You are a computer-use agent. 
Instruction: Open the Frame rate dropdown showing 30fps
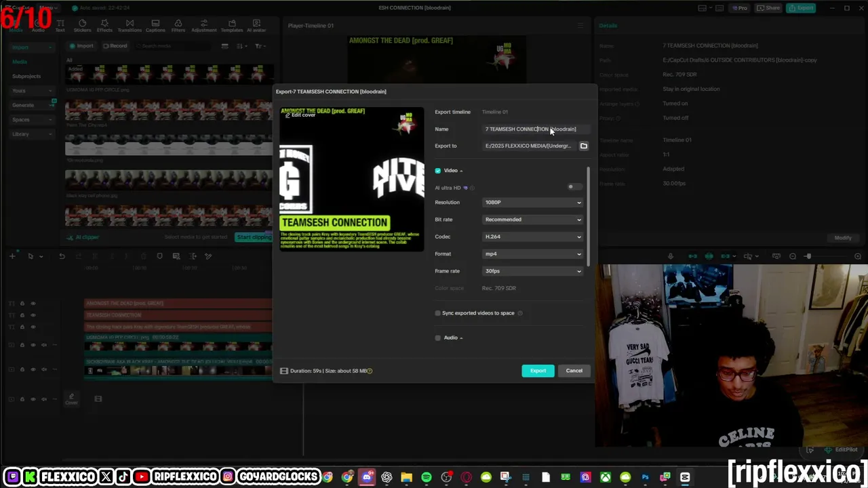[x=533, y=271]
